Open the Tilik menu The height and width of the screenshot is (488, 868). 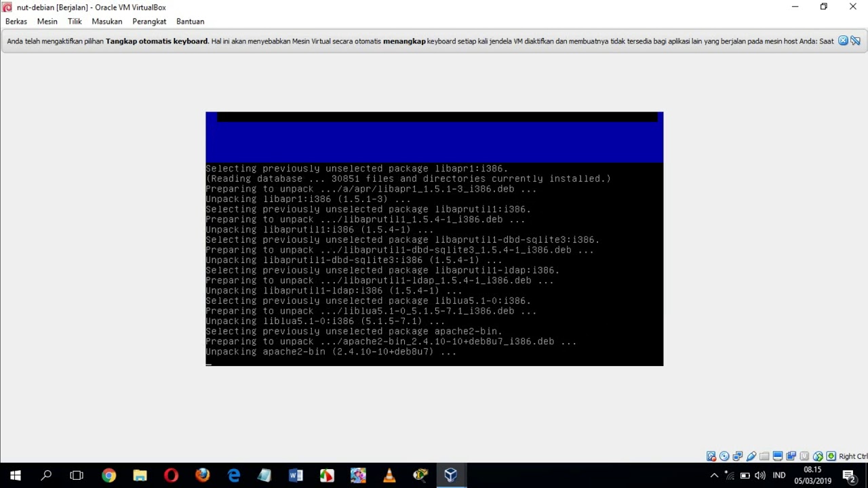[x=75, y=21]
